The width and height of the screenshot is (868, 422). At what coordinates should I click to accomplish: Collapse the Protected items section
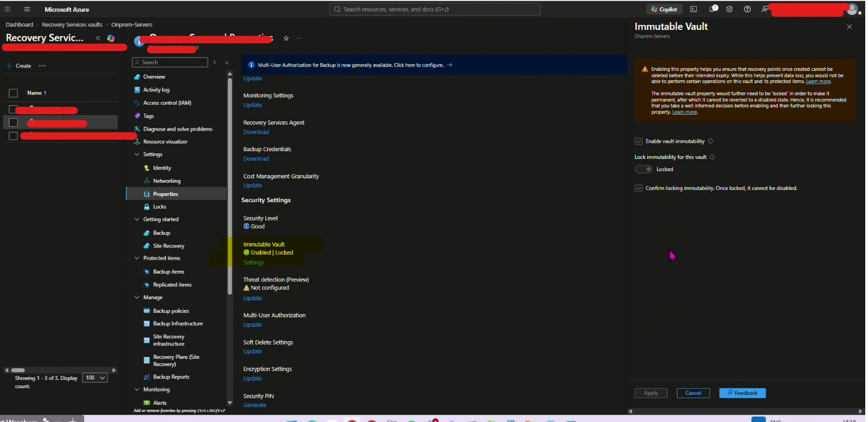[x=137, y=258]
